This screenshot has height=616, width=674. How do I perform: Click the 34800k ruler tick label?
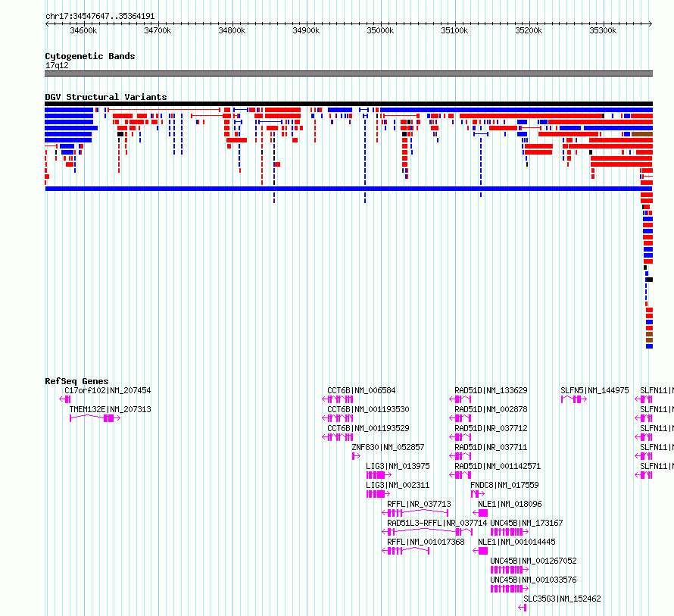232,30
